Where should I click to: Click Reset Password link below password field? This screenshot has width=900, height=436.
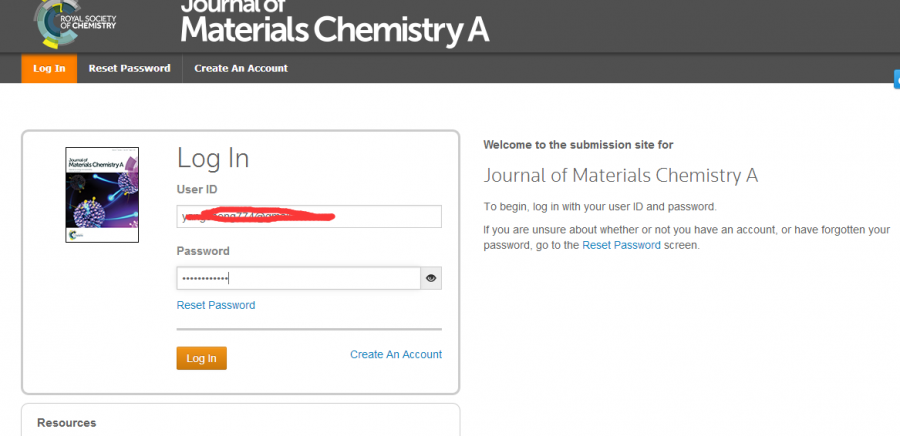point(216,305)
